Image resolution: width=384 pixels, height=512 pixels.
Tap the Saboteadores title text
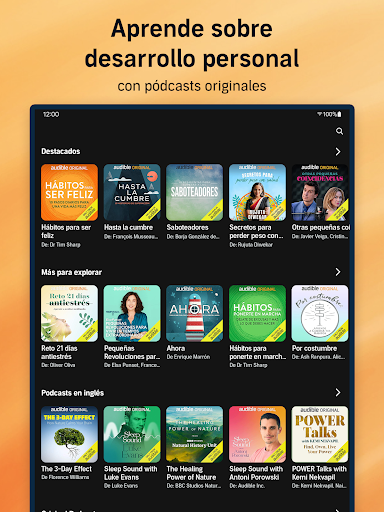coord(187,227)
